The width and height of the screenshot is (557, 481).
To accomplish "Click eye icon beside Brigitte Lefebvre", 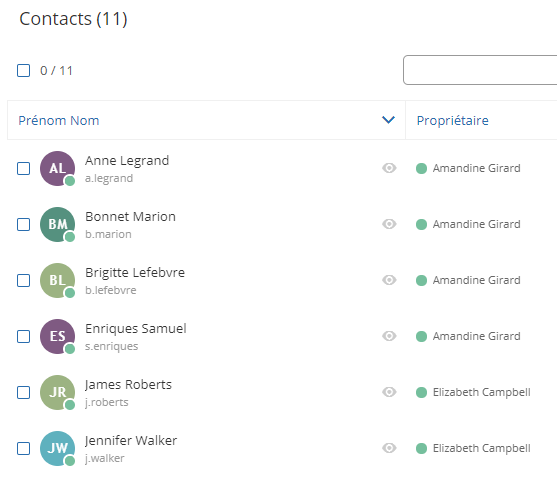I will [389, 280].
